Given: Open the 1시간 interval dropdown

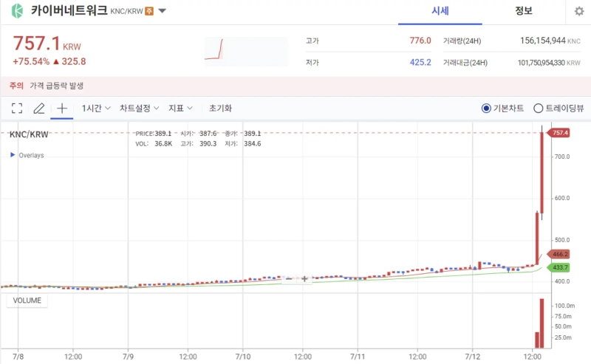Looking at the screenshot, I should pos(96,108).
